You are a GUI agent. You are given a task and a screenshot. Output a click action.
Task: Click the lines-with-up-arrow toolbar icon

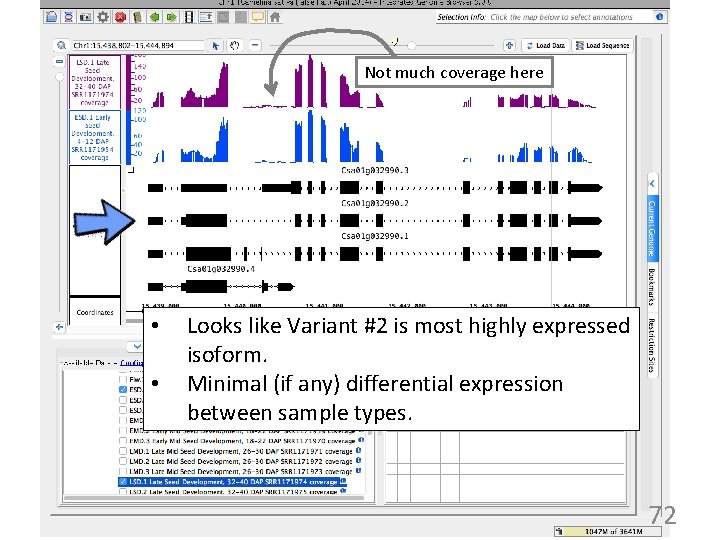[x=206, y=17]
